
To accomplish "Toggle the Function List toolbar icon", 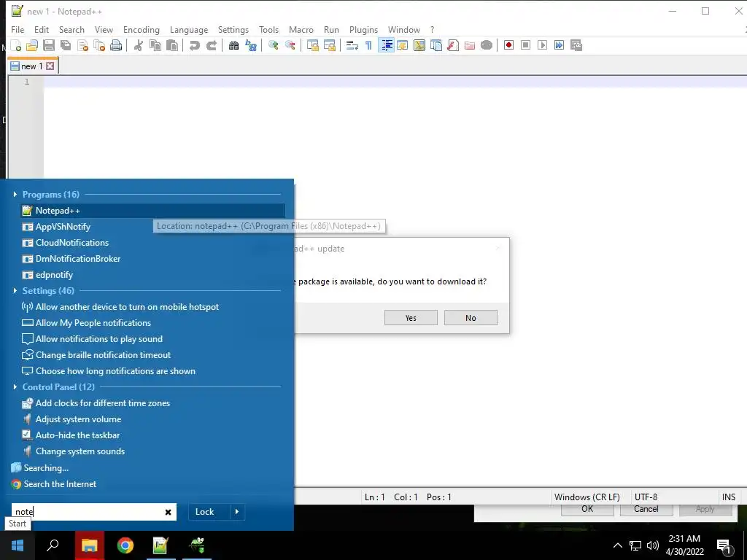I will coord(453,45).
